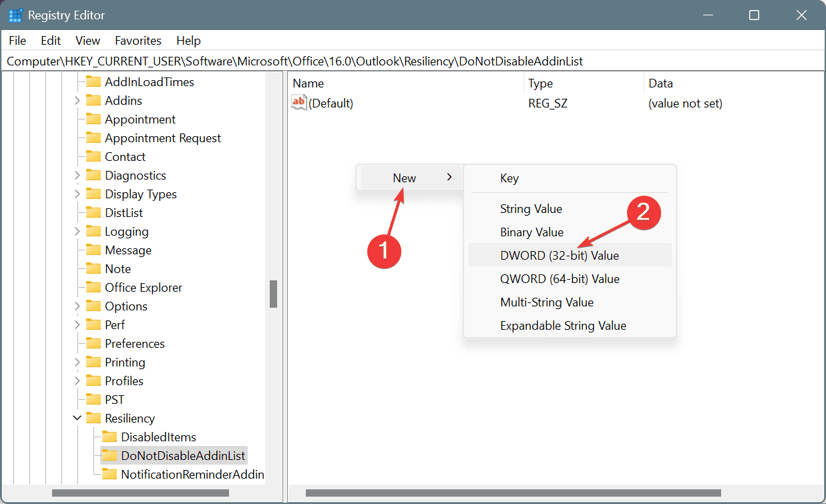Click the Office Explorer folder icon

[x=93, y=288]
